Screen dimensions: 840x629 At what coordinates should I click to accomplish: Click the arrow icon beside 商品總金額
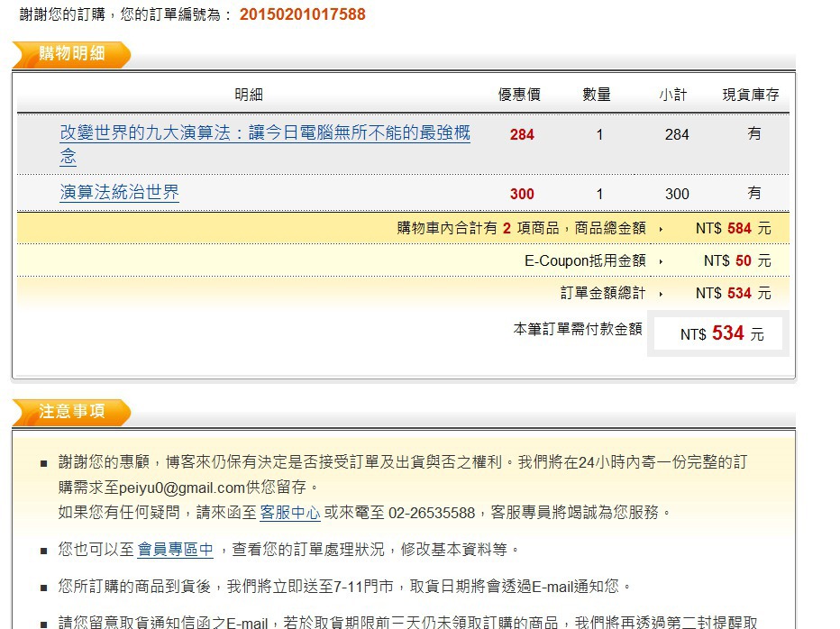pos(661,229)
